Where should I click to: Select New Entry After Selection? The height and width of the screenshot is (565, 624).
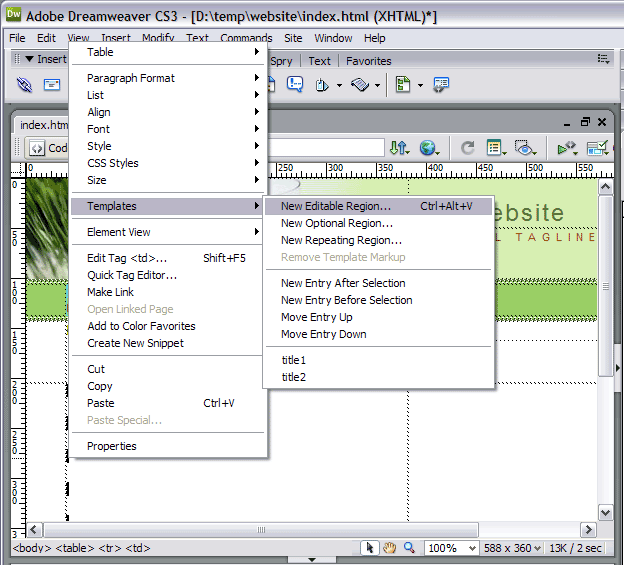pyautogui.click(x=378, y=283)
